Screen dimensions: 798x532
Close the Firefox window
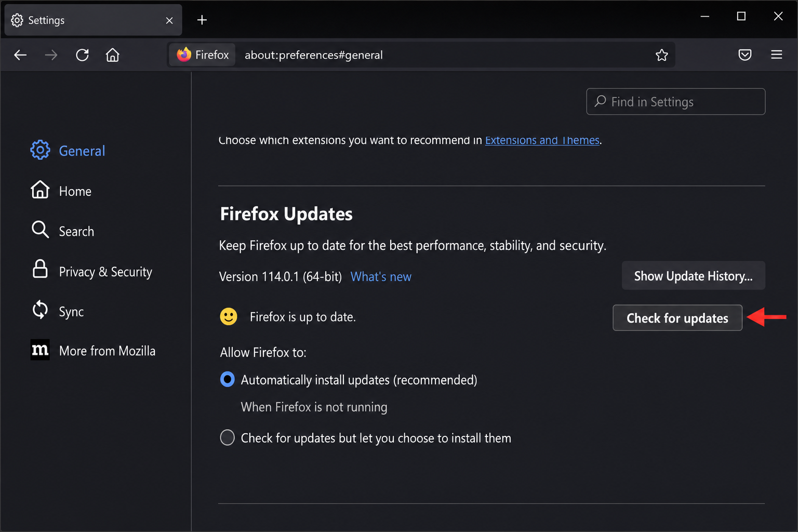point(778,17)
